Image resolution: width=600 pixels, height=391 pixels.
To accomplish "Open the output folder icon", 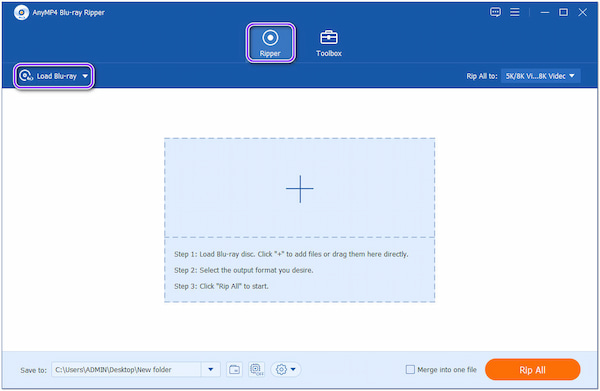I will click(234, 370).
